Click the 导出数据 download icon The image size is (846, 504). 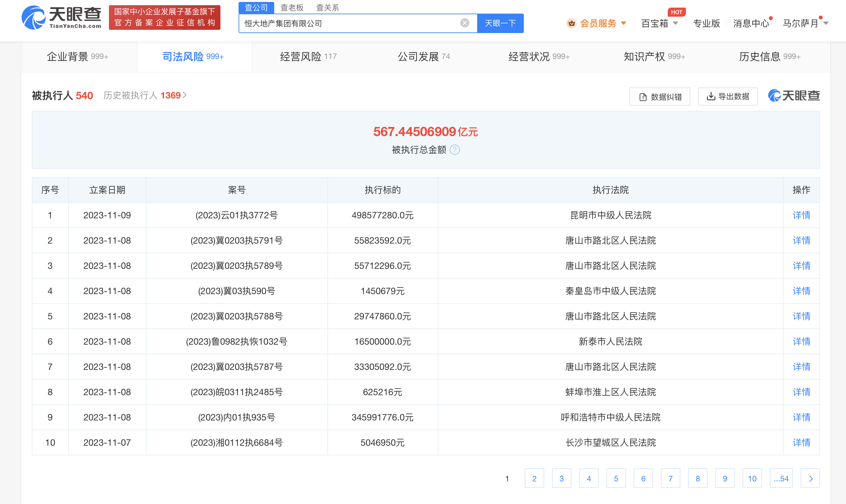coord(711,97)
